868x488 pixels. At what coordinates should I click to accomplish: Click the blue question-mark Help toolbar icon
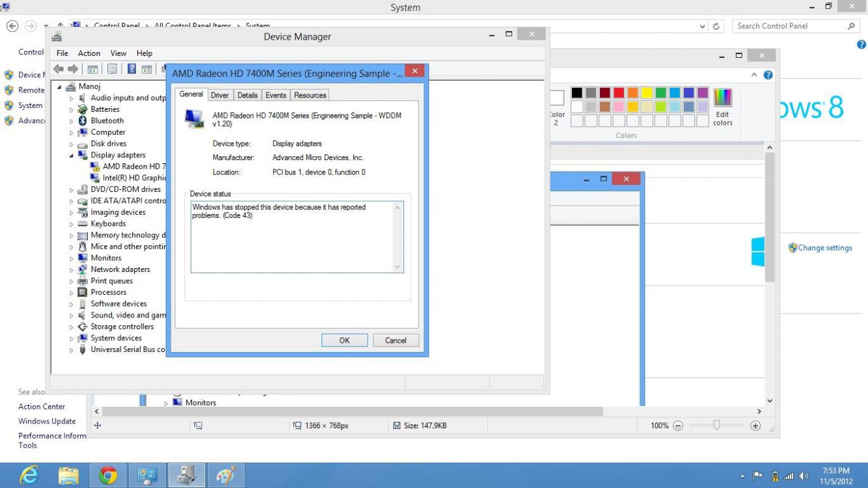pos(131,69)
